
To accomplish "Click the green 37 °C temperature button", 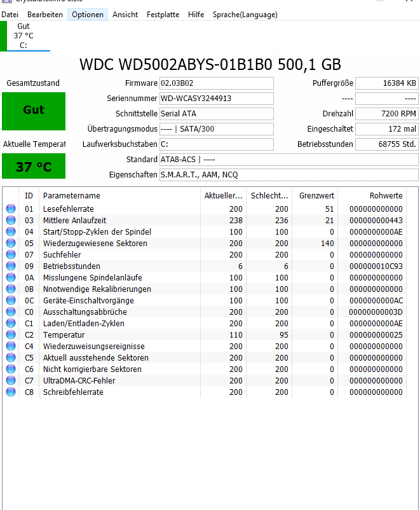I will 34,166.
